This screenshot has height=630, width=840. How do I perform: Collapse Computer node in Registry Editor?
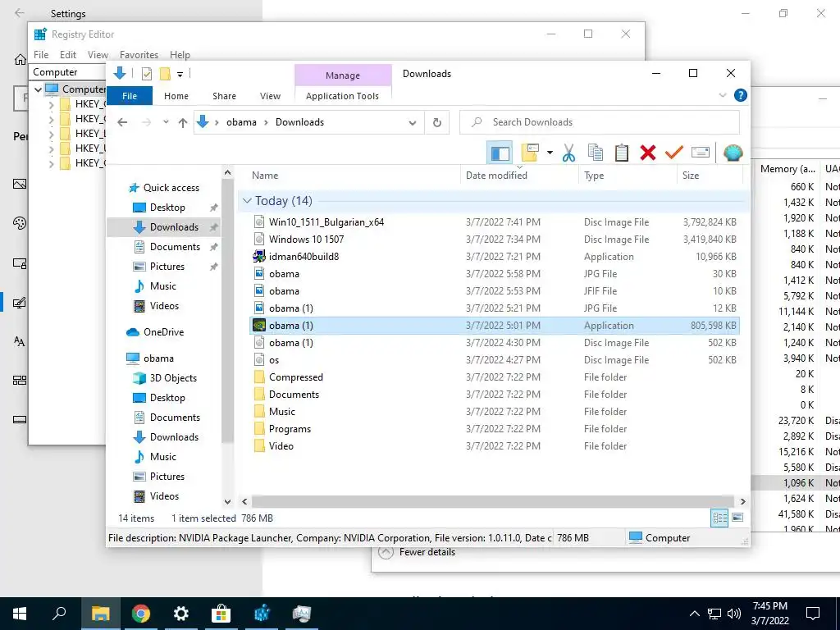(38, 89)
